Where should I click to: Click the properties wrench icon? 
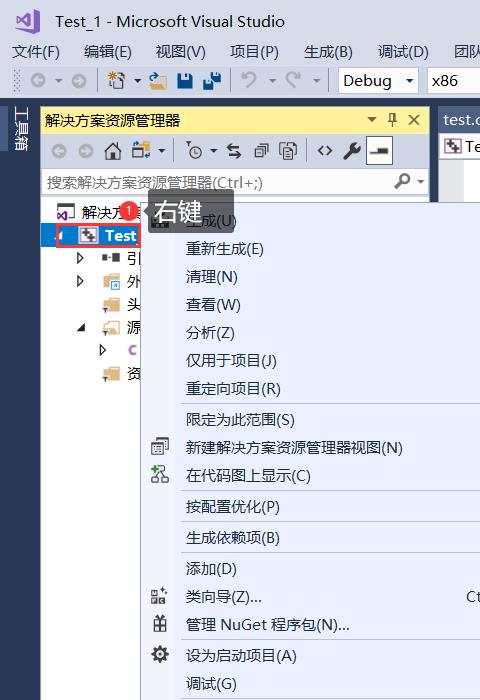click(352, 151)
